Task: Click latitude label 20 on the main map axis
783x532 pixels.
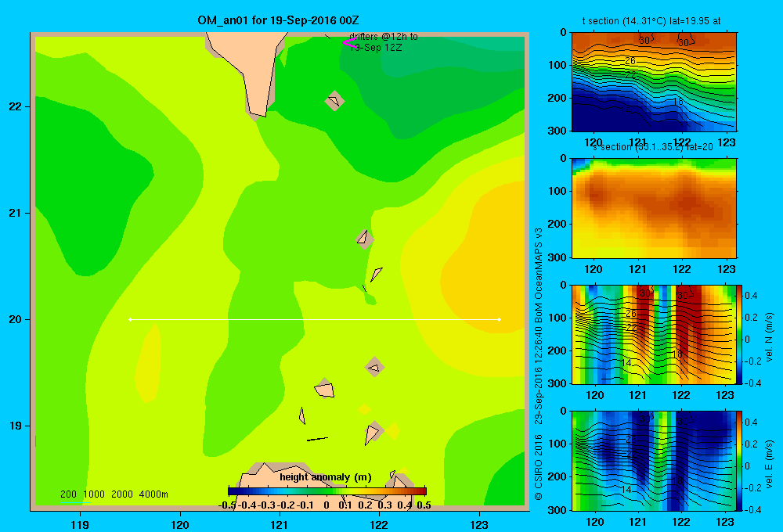Action: pos(16,319)
